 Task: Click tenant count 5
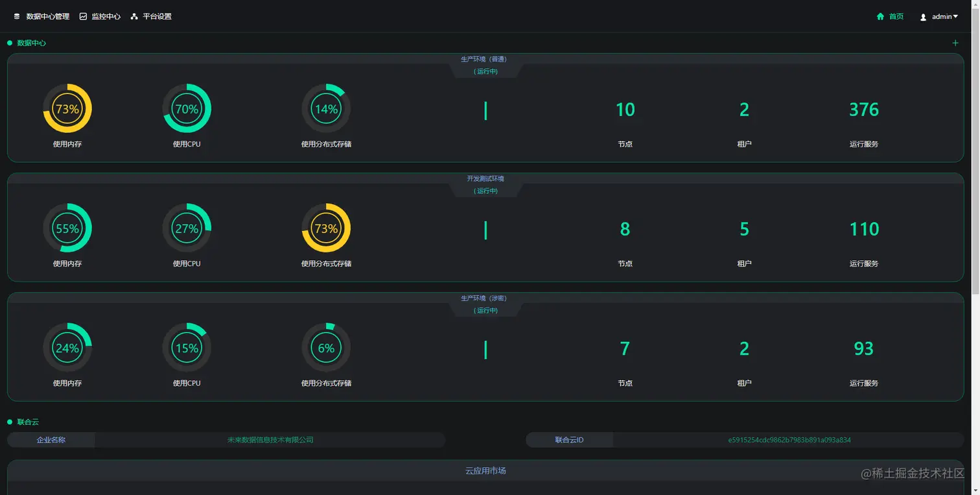(744, 229)
